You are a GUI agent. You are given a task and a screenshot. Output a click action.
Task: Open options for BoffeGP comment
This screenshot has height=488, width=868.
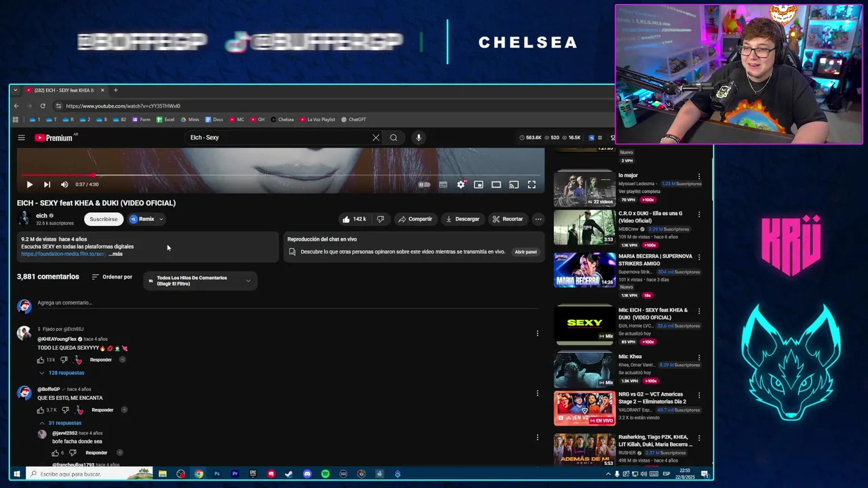tap(538, 393)
